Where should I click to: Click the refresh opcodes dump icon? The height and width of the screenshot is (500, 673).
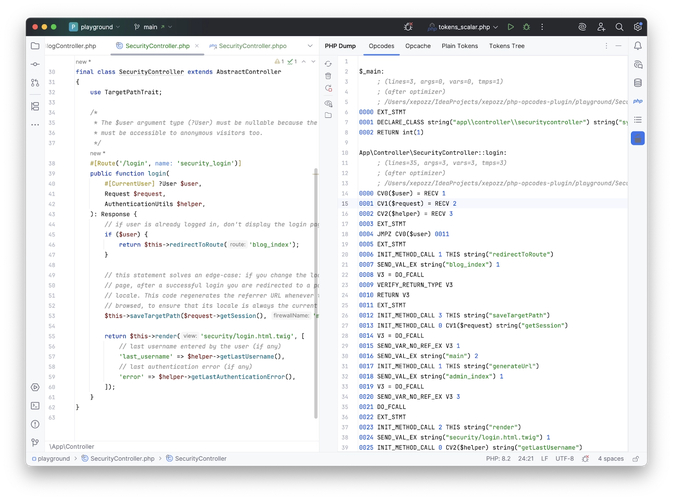coord(328,64)
